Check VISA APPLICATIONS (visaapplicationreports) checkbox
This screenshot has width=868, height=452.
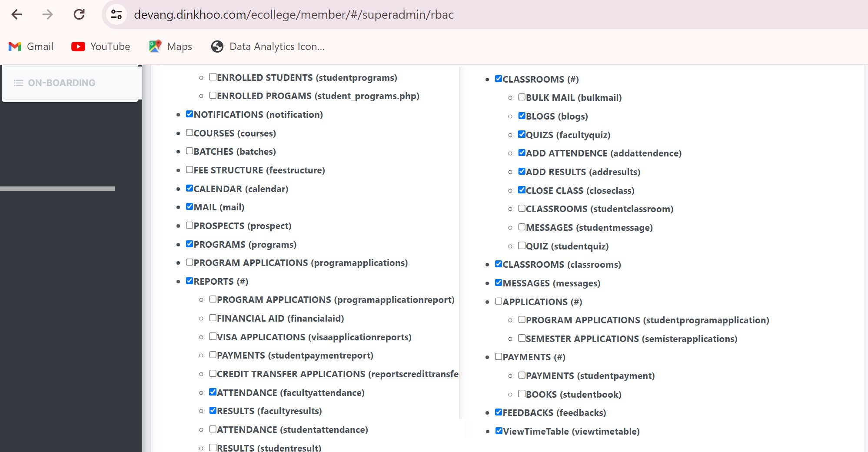[213, 336]
